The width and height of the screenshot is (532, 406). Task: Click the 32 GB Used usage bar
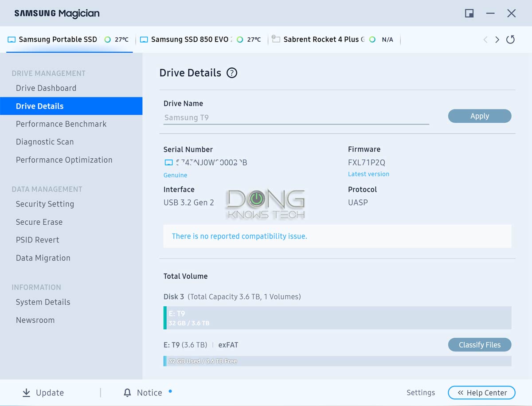coord(337,361)
